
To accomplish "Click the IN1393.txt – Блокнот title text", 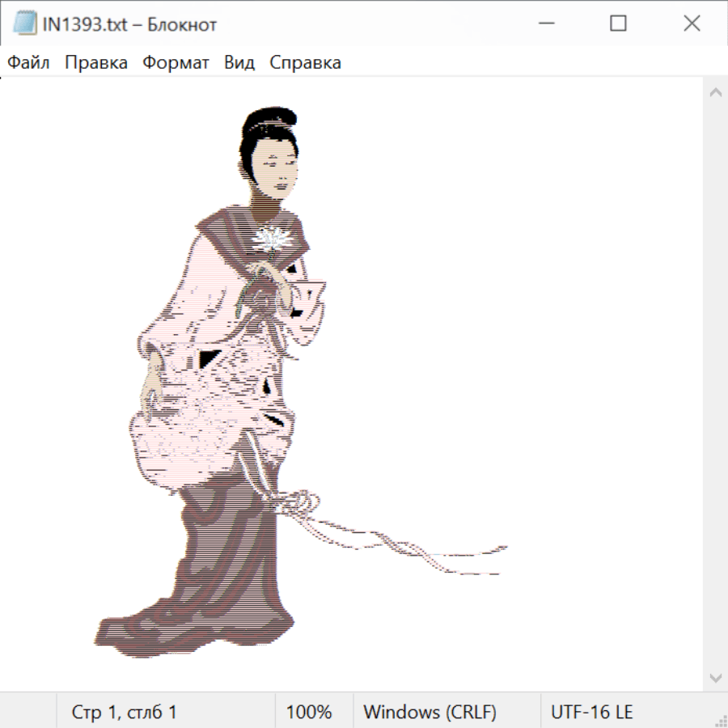I will (x=129, y=24).
